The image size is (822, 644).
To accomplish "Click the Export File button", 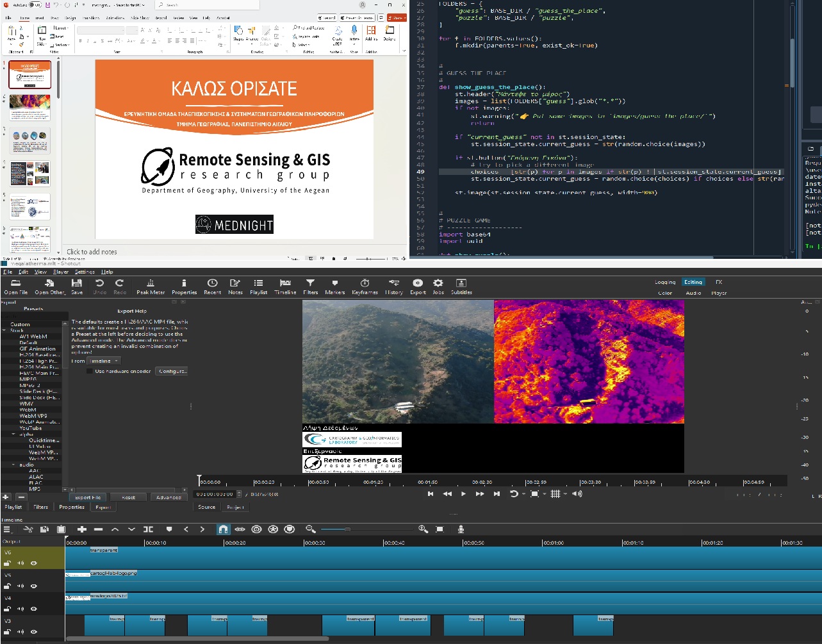I will pos(88,497).
